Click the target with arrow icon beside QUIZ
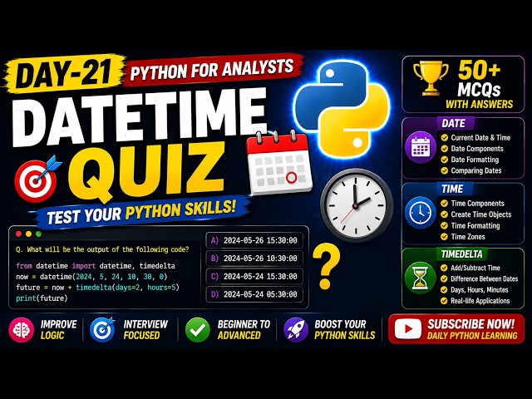Viewport: 532px width, 399px height. (x=37, y=179)
